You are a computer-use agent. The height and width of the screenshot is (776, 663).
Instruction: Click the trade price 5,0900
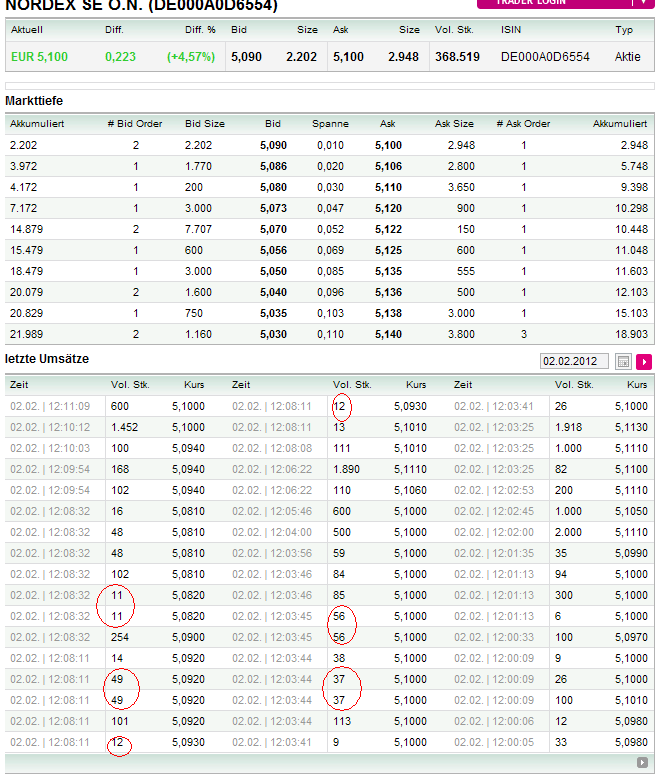pos(189,637)
